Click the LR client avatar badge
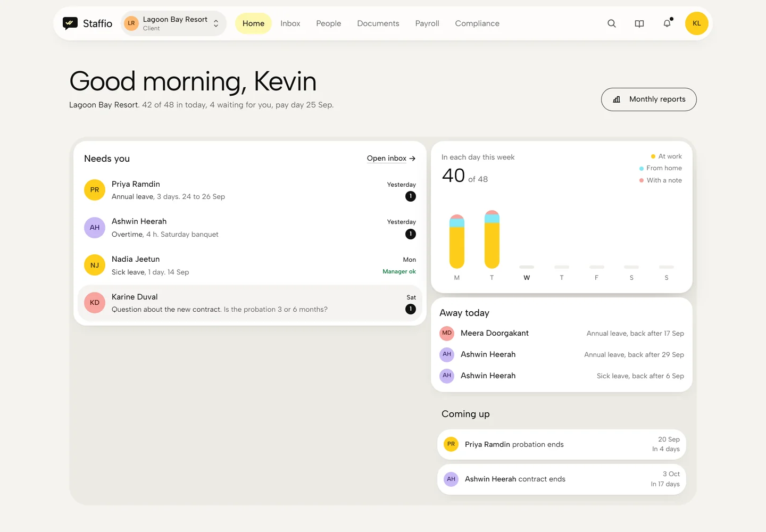This screenshot has width=766, height=532. tap(131, 23)
